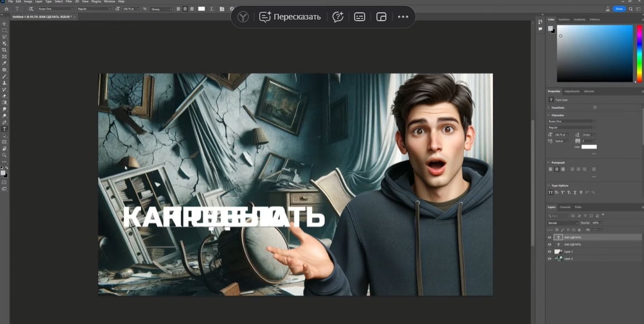The width and height of the screenshot is (644, 324).
Task: Collapse the Type Options section
Action: coord(548,186)
